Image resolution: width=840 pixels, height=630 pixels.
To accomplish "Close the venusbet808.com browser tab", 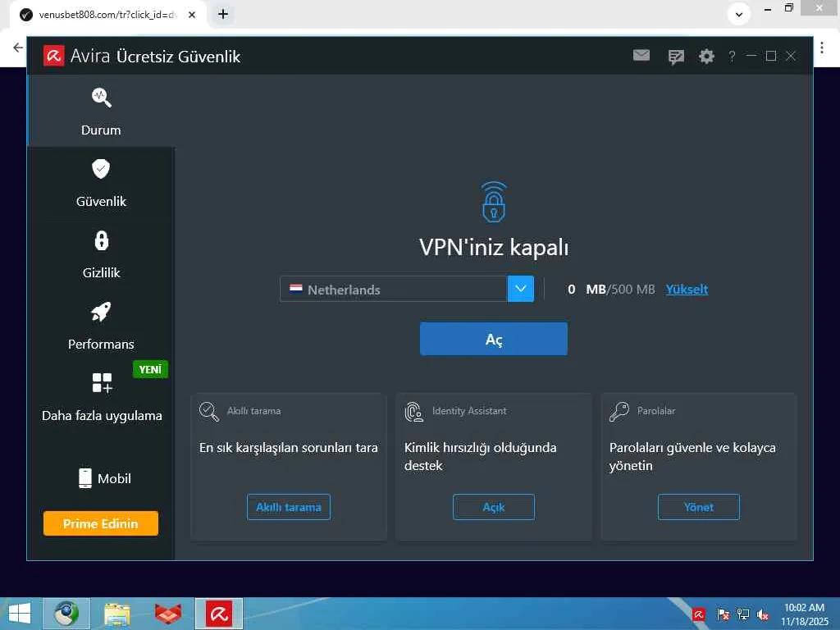I will [x=192, y=15].
